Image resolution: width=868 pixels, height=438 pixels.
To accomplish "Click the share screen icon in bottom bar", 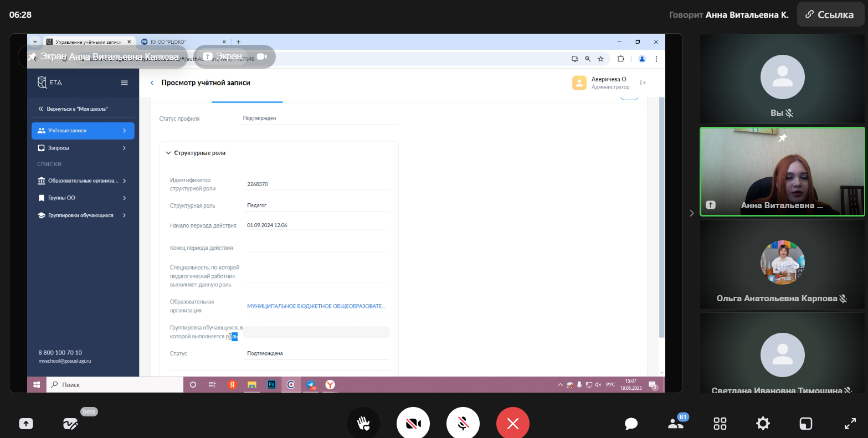I will pyautogui.click(x=26, y=424).
